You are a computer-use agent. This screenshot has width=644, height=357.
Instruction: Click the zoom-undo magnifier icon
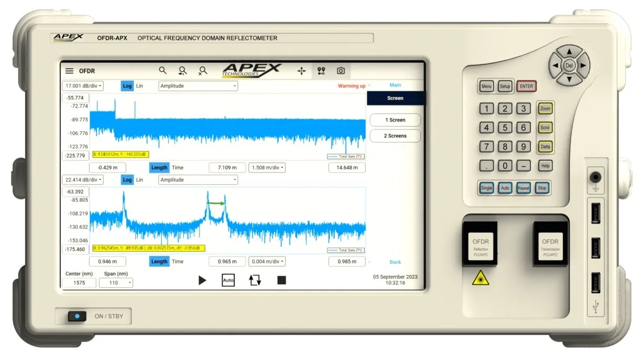click(x=183, y=71)
